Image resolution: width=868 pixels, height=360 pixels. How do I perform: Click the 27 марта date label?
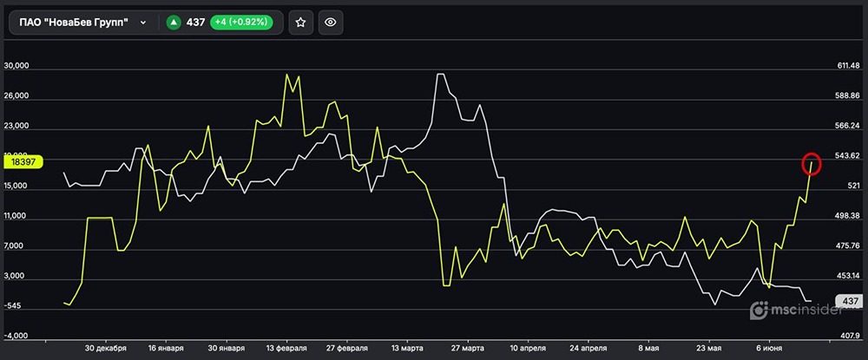coord(467,349)
